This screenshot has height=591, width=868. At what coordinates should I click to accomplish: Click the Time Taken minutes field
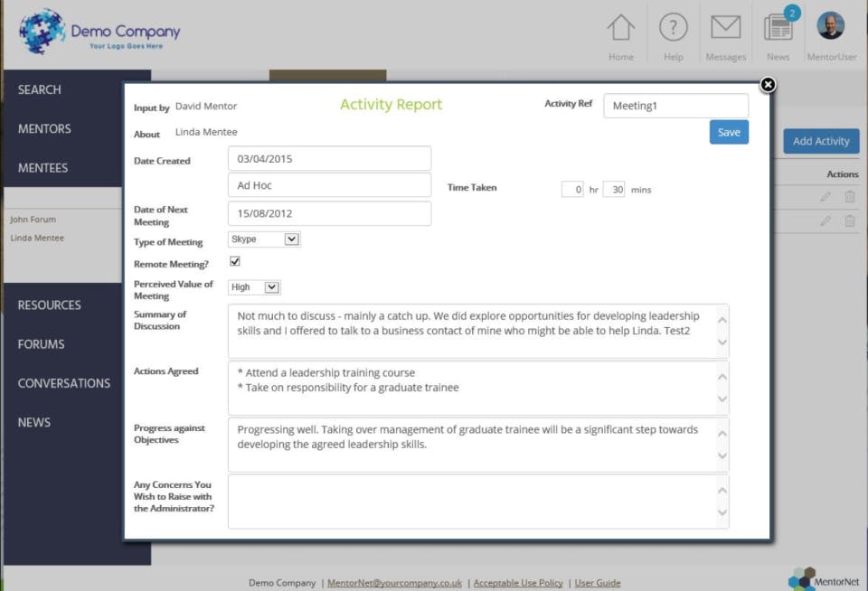[x=614, y=189]
